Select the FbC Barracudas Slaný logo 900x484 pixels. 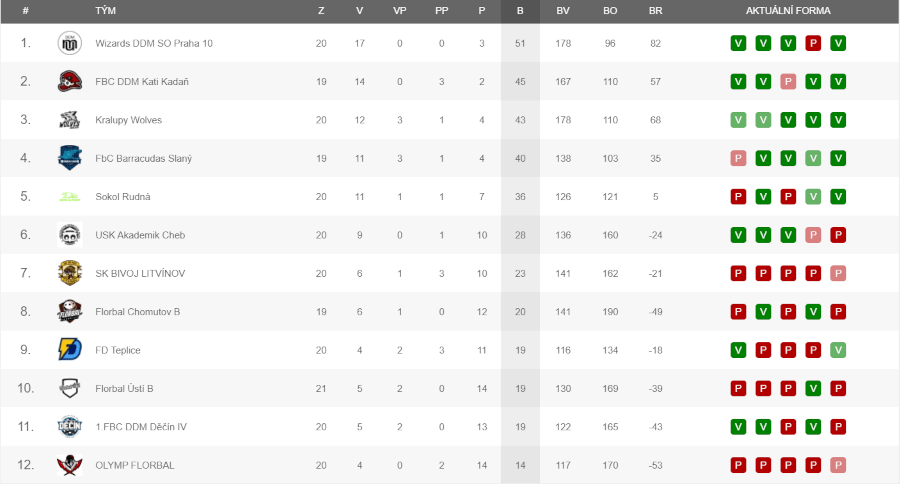70,158
